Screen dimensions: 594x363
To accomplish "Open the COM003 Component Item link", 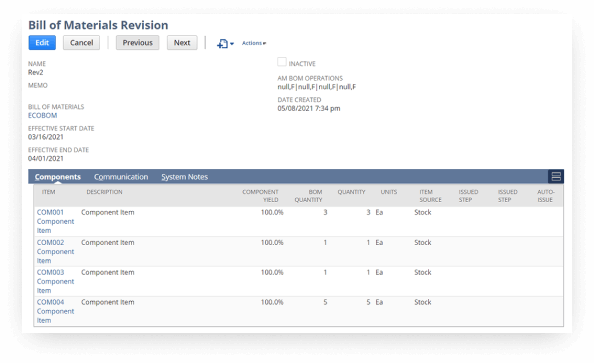I will (55, 282).
